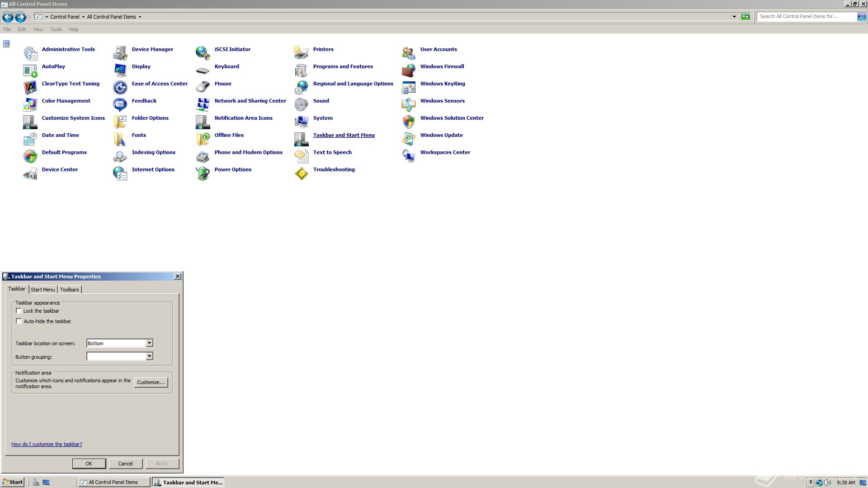Viewport: 868px width, 488px height.
Task: Click OK in Taskbar properties dialog
Action: pyautogui.click(x=89, y=464)
